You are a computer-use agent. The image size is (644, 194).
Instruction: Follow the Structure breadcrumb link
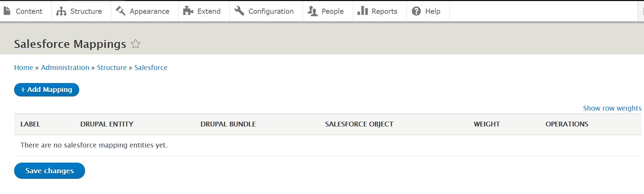(x=112, y=68)
